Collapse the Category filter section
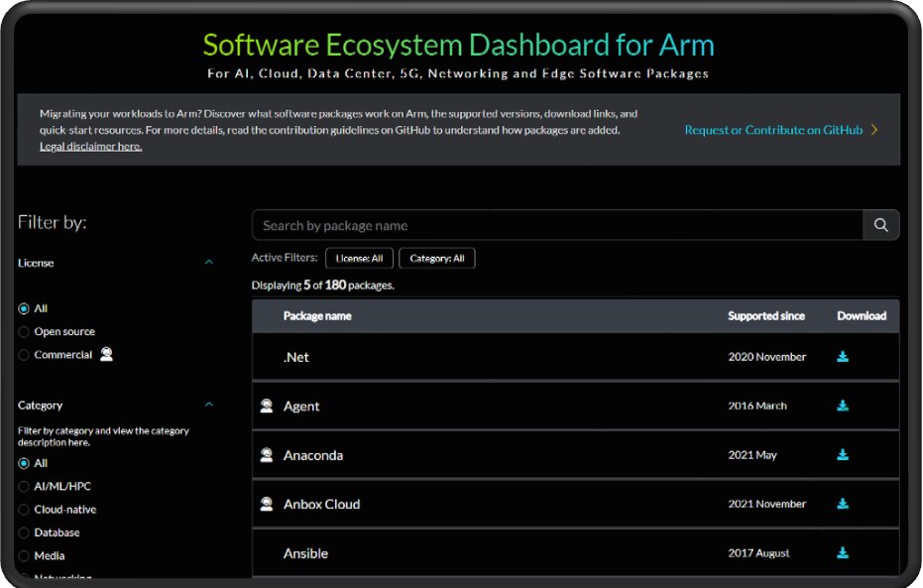This screenshot has height=588, width=923. tap(209, 405)
